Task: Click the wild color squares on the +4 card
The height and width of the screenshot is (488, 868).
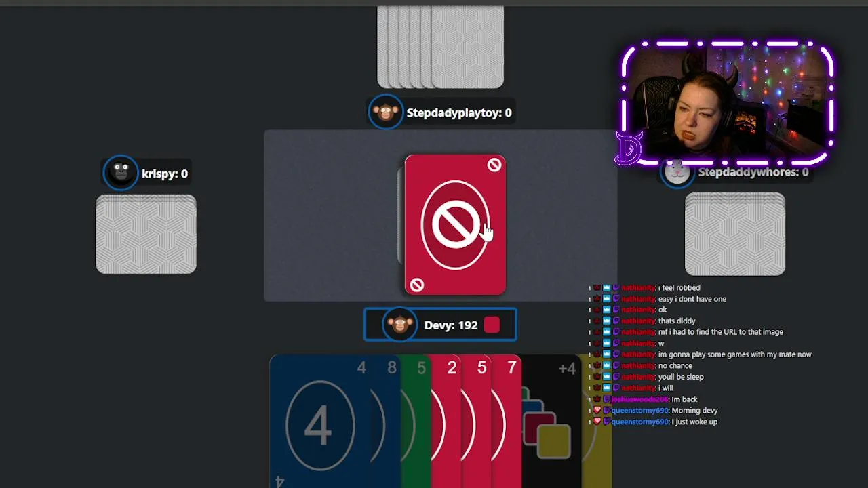Action: click(x=545, y=422)
